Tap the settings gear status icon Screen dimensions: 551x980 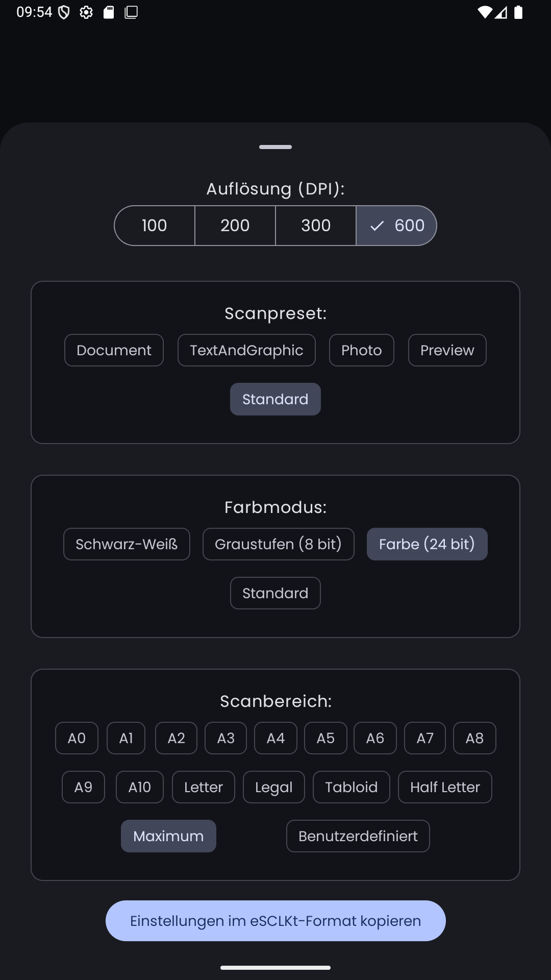86,12
